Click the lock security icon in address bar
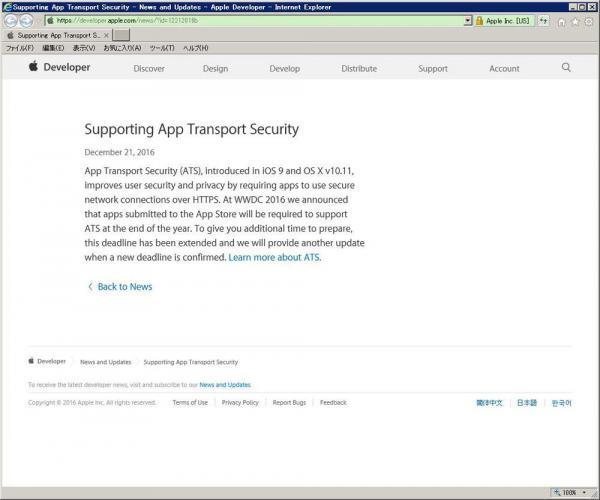Image resolution: width=600 pixels, height=500 pixels. 479,21
